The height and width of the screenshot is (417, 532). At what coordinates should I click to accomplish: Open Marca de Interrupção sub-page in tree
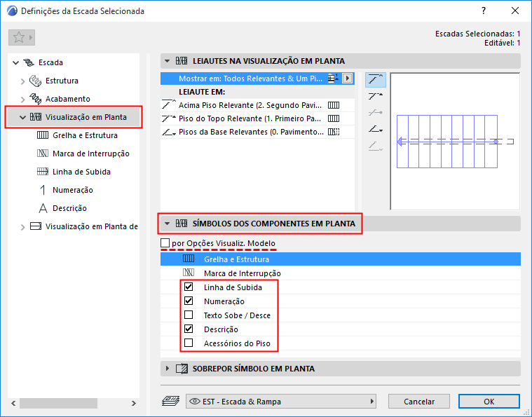pyautogui.click(x=91, y=153)
